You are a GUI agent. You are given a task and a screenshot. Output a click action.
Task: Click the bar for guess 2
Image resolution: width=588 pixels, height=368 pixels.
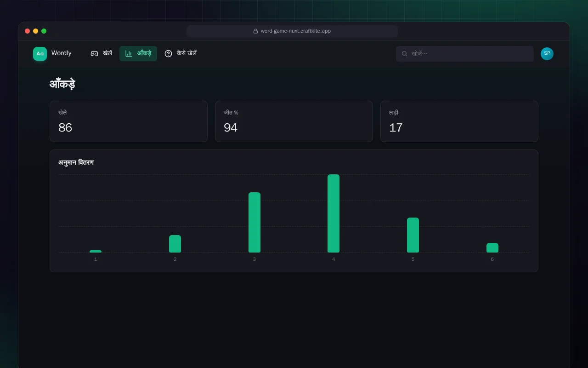(x=175, y=244)
